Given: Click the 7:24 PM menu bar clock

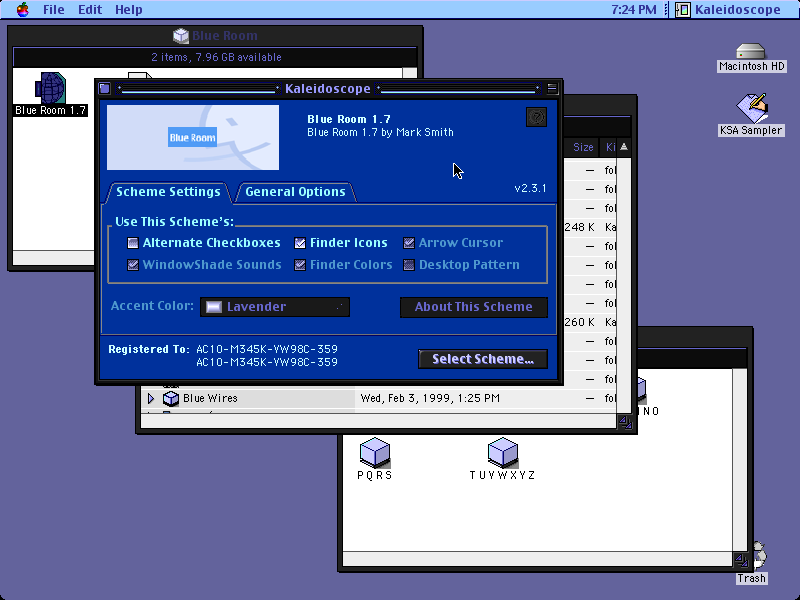Looking at the screenshot, I should pyautogui.click(x=634, y=9).
